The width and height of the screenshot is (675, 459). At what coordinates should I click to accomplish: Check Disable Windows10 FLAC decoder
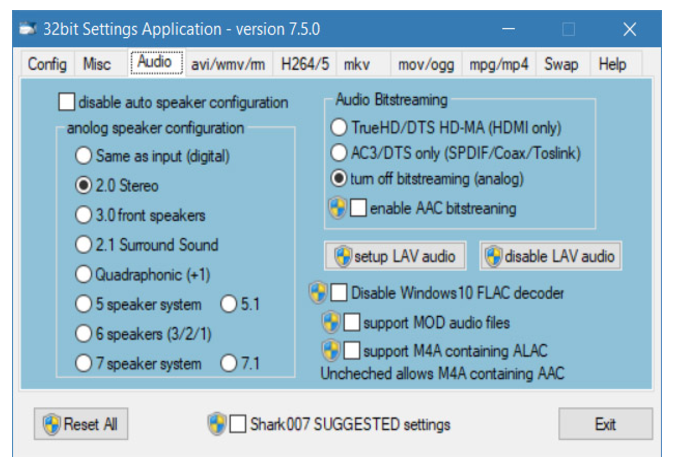coord(339,293)
